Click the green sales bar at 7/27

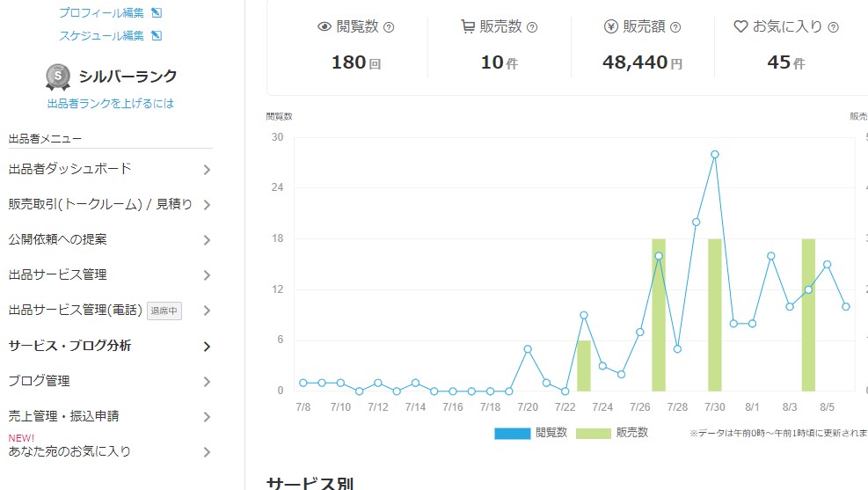click(x=659, y=315)
